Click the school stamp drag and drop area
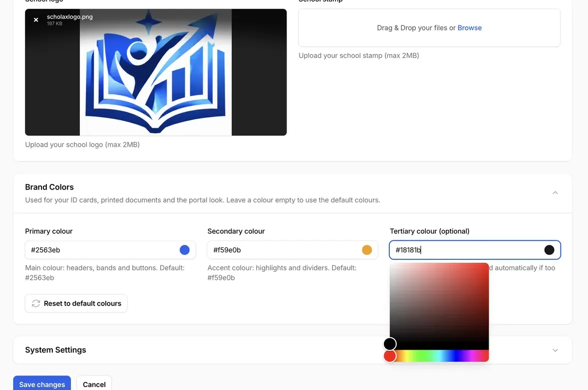Screen dimensions: 588x390 pos(429,28)
